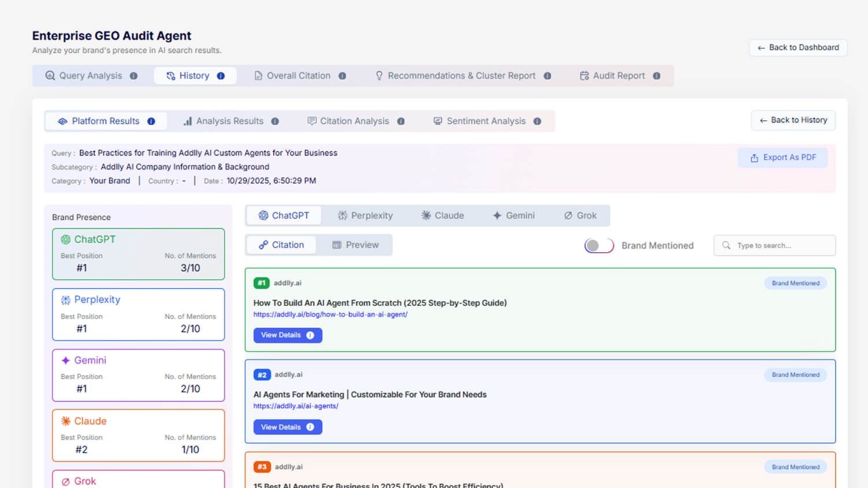868x488 pixels.
Task: Click the Back to Dashboard button
Action: coord(798,47)
